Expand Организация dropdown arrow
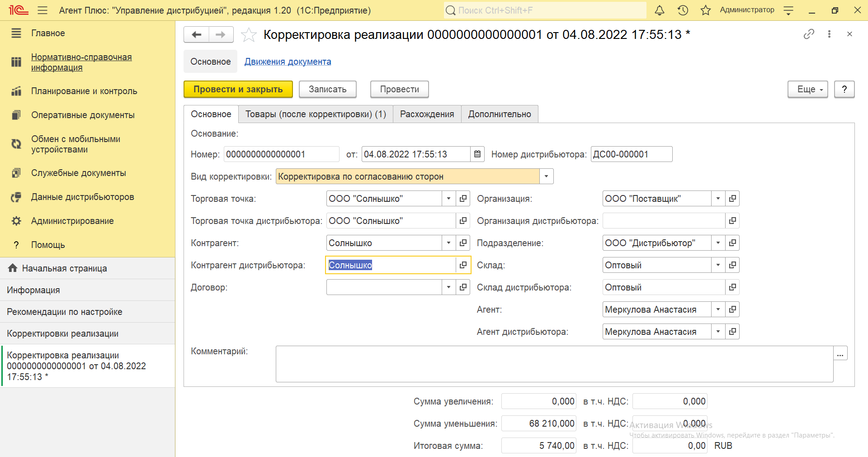 [x=718, y=199]
